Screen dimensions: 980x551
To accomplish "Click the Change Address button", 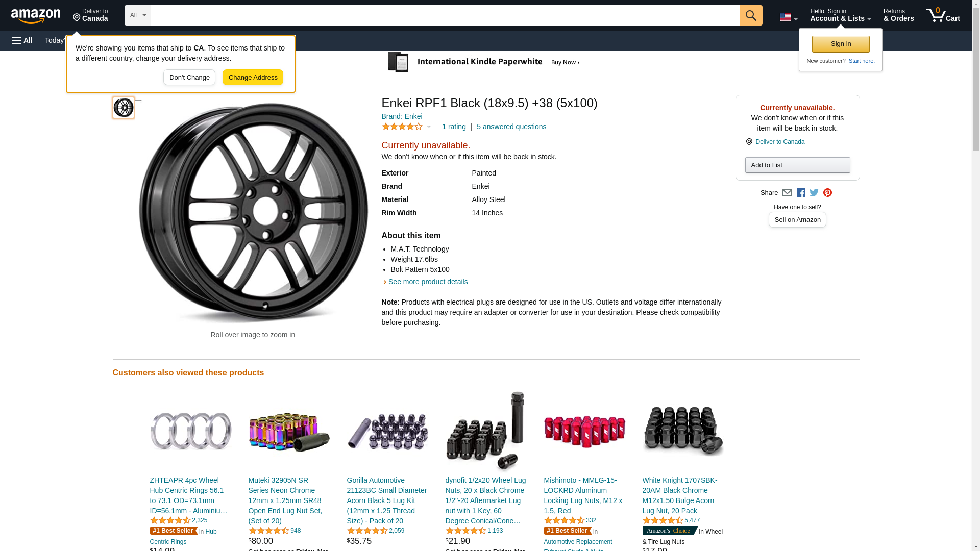I will coord(253,78).
